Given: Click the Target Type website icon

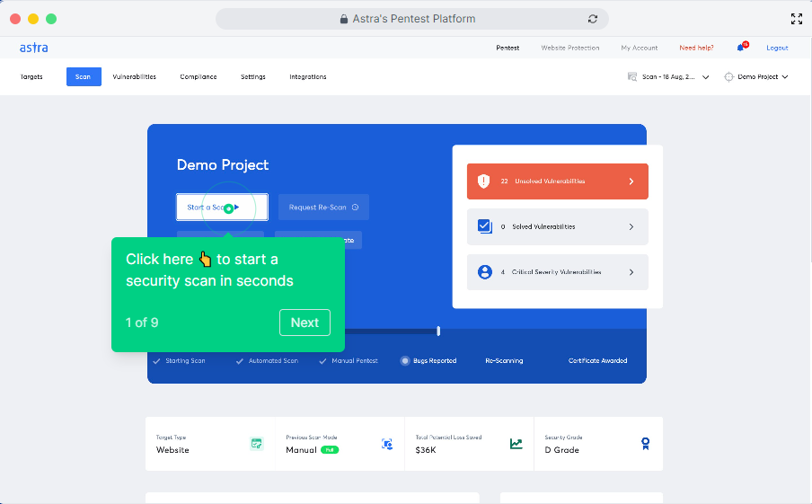Looking at the screenshot, I should tap(256, 444).
